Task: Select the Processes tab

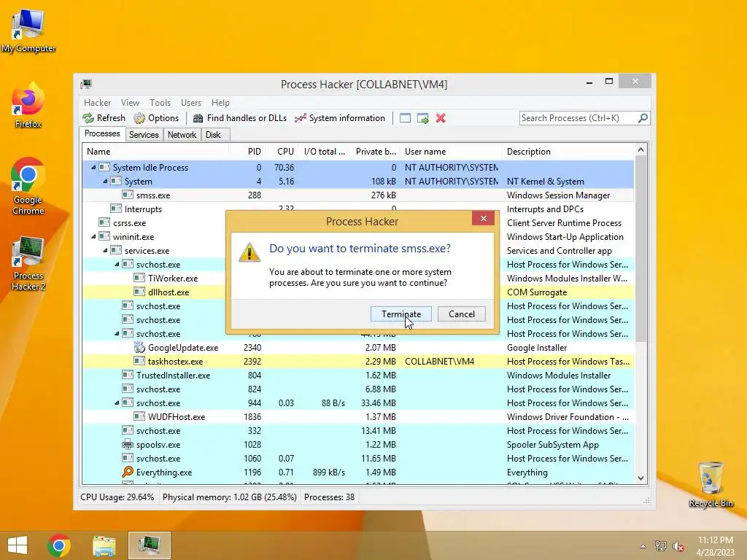Action: pos(102,134)
